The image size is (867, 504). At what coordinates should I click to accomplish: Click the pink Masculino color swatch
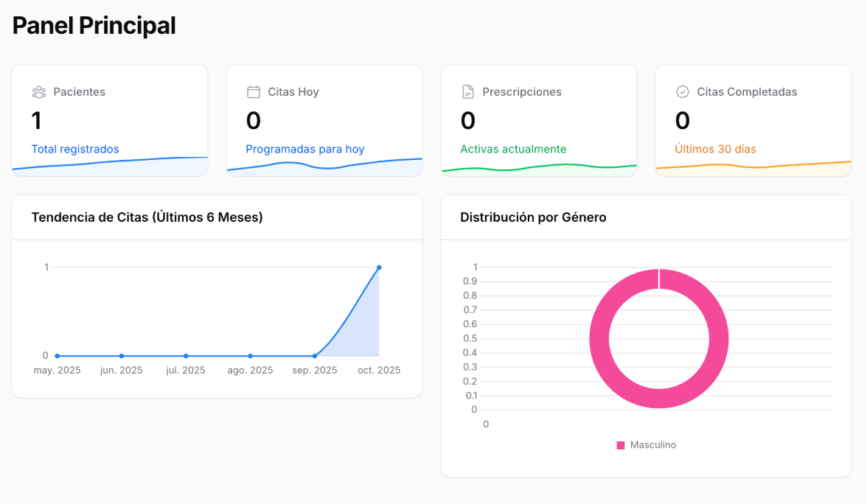pos(619,444)
